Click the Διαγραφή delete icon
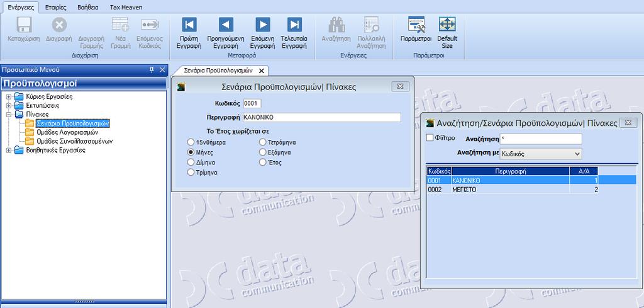644x308 pixels. pyautogui.click(x=60, y=25)
